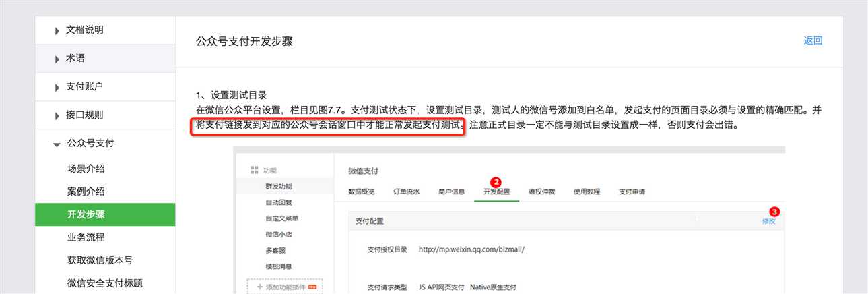Switch to the 商户信息 tab
868x294 pixels.
tap(452, 192)
